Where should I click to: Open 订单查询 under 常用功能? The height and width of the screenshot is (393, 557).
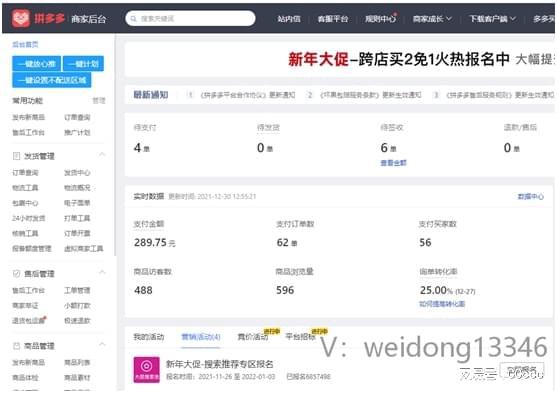77,117
